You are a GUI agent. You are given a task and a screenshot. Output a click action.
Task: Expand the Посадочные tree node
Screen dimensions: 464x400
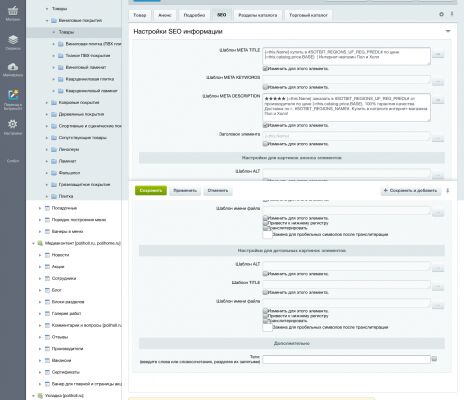[x=40, y=208]
